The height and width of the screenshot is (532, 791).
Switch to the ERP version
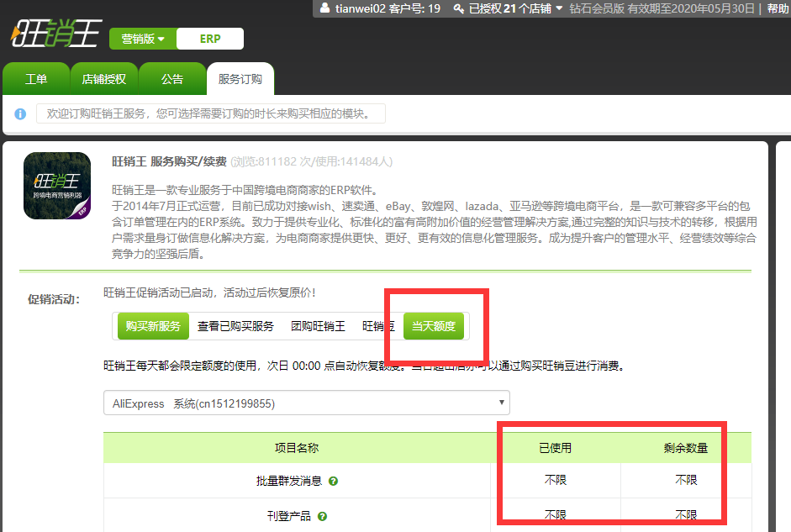[x=210, y=39]
